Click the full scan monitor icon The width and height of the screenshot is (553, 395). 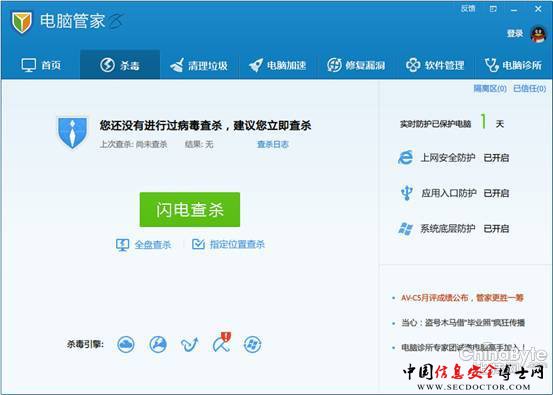(122, 245)
